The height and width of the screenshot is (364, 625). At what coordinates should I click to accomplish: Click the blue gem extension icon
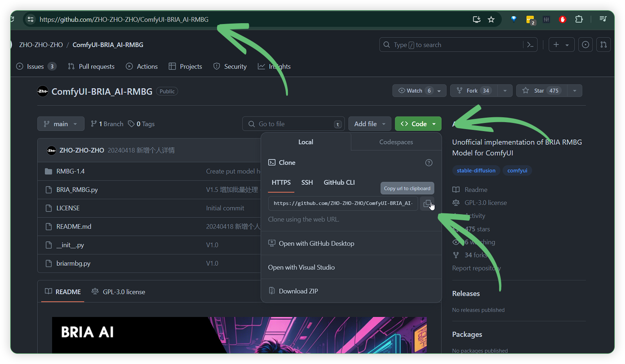(514, 19)
